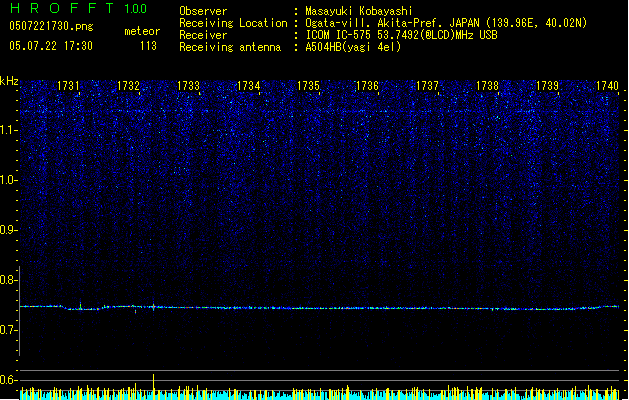The image size is (629, 400).
Task: Click the receiver ICOM IC-575 line
Action: [x=401, y=35]
